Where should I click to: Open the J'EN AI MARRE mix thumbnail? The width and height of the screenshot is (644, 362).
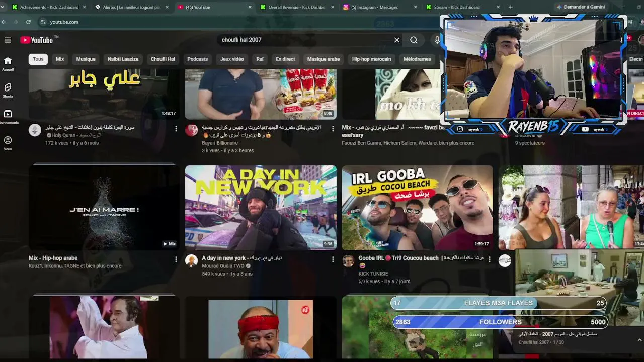pyautogui.click(x=104, y=208)
